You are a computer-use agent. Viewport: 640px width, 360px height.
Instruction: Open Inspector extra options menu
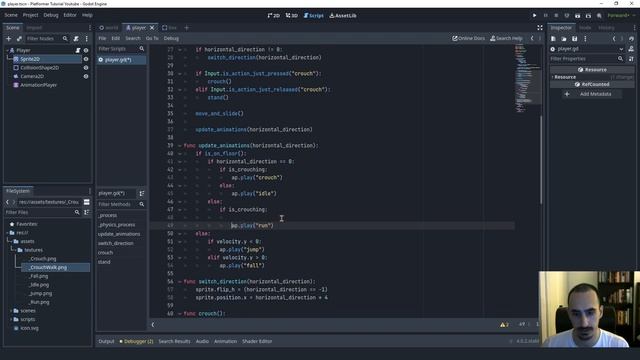[585, 38]
